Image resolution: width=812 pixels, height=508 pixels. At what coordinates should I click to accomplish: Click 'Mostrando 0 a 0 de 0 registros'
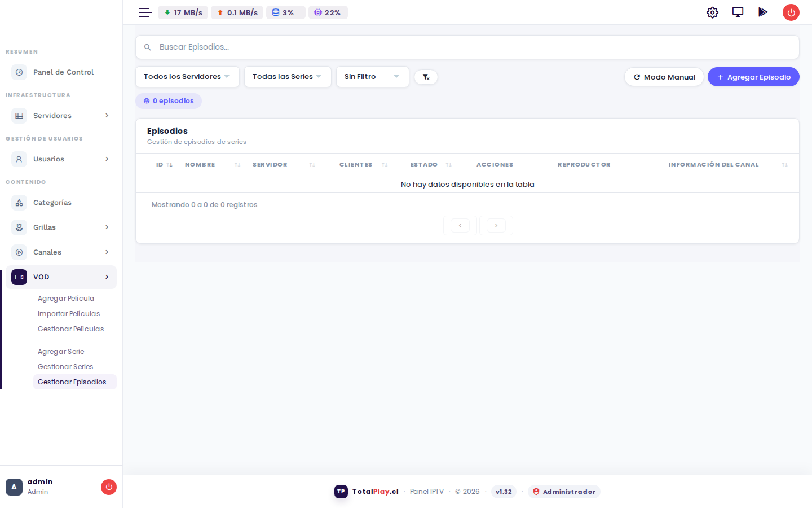[204, 205]
